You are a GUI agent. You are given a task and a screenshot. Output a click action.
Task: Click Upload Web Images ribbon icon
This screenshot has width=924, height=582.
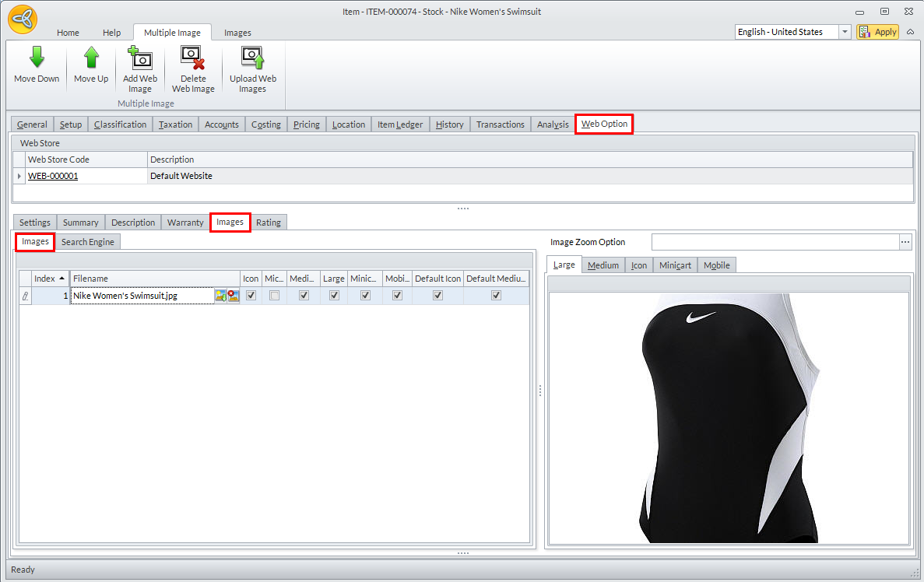253,58
